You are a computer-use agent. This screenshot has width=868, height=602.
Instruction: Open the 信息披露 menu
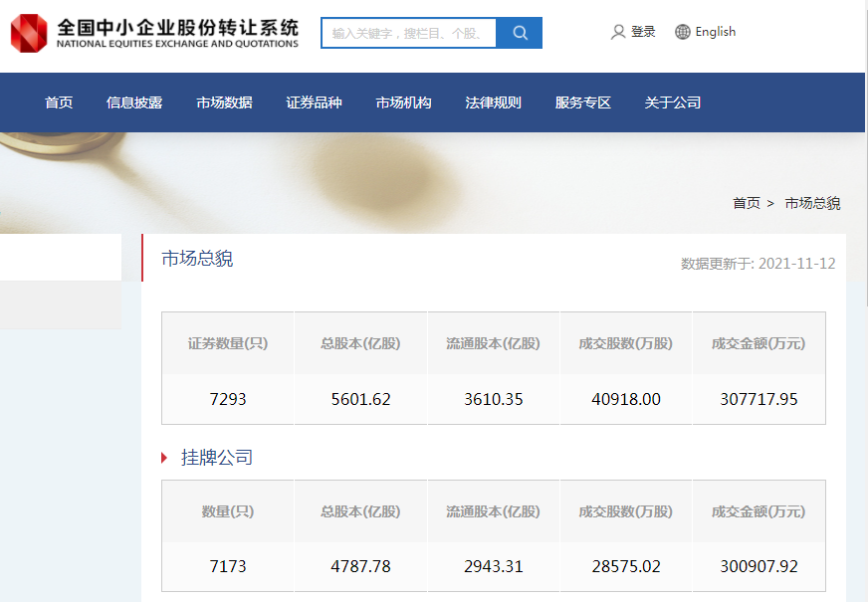[134, 102]
